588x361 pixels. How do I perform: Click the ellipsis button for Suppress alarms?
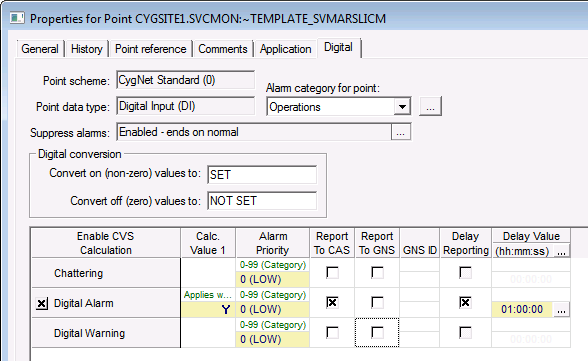(400, 132)
